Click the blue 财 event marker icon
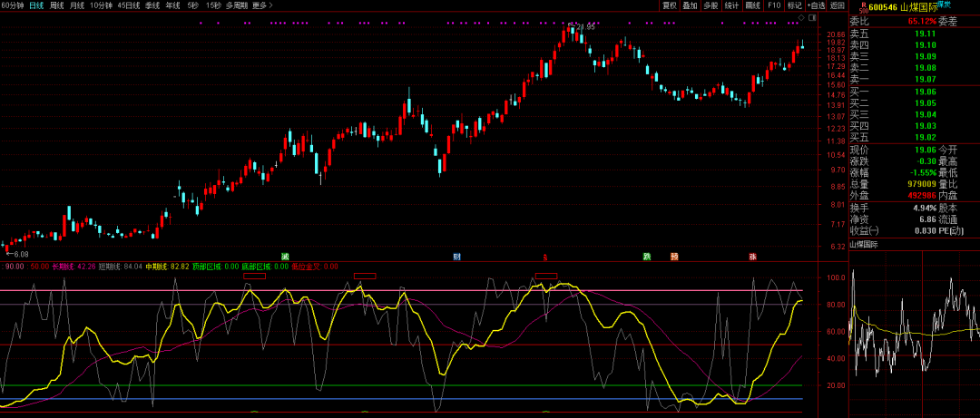Screen dimensions: 980x418 point(456,257)
